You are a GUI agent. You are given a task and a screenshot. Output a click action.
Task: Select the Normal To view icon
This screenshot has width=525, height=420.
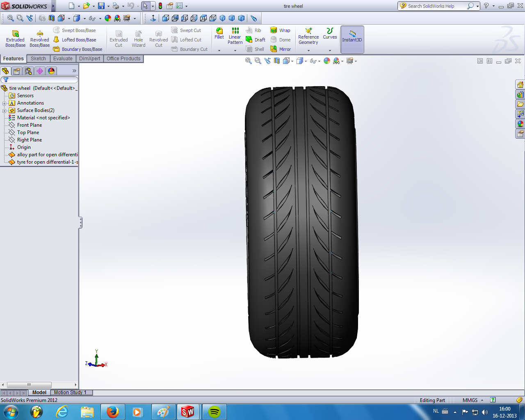(153, 18)
